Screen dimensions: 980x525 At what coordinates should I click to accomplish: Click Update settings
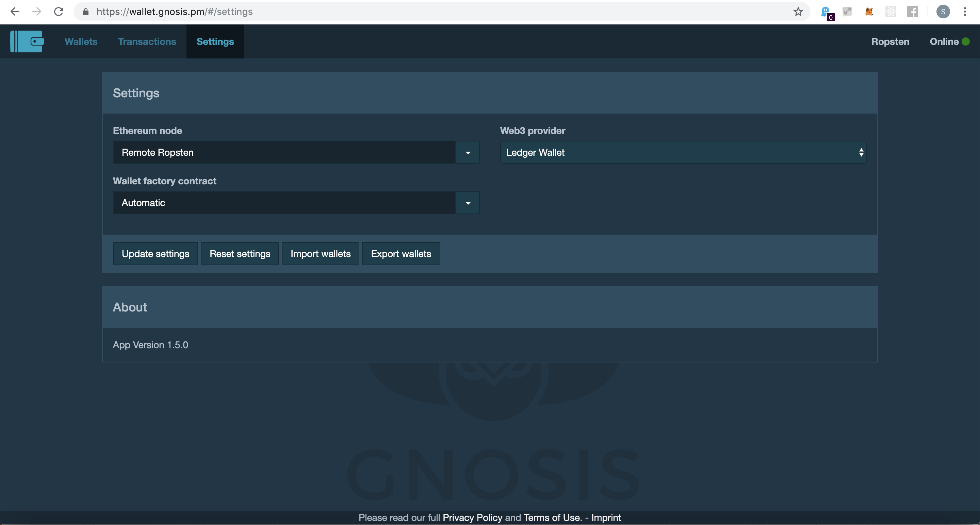tap(155, 253)
